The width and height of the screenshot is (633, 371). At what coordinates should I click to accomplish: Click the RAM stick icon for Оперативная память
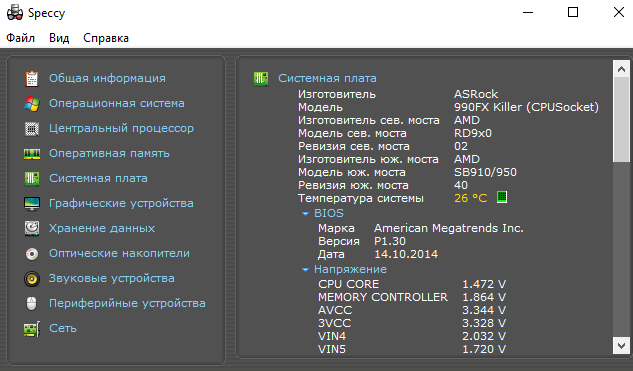(32, 154)
